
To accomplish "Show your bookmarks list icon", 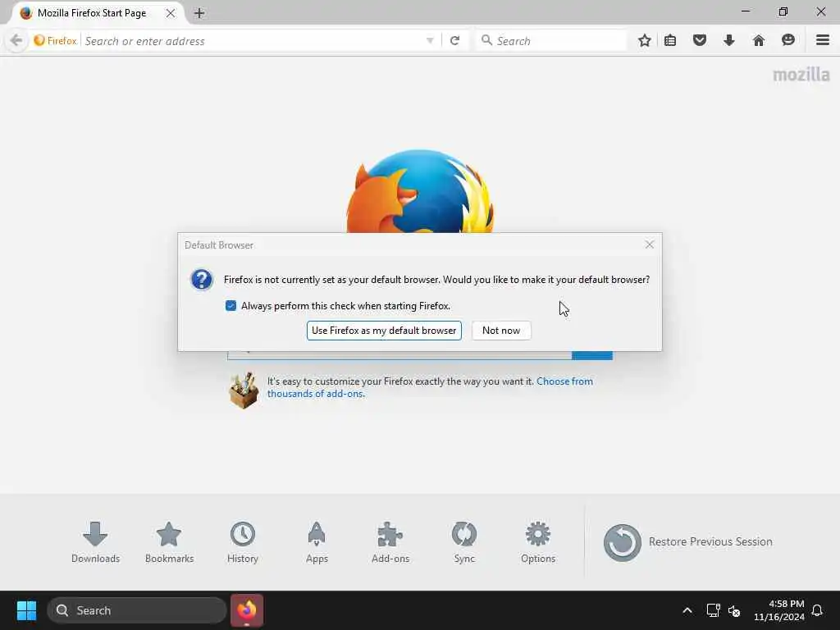I will click(x=670, y=41).
